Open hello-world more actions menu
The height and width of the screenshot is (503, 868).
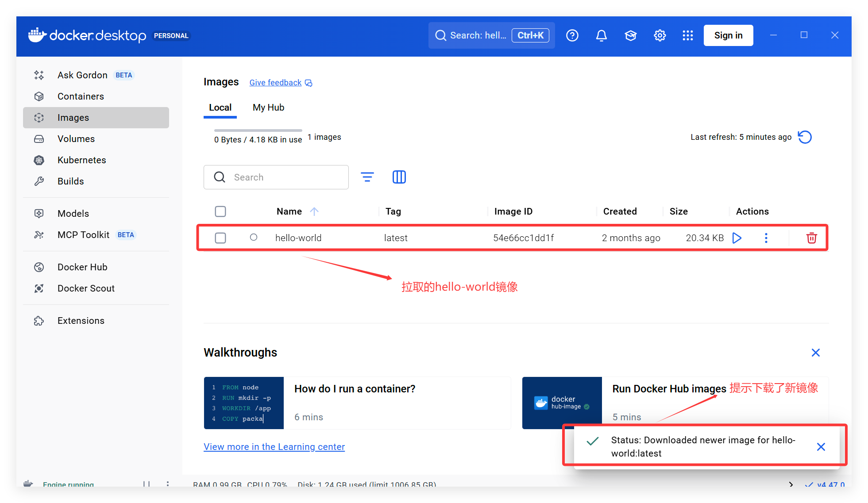coord(766,238)
